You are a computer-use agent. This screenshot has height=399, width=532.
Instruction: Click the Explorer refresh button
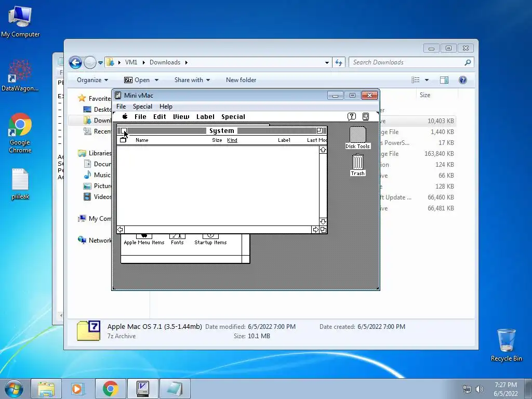point(339,62)
